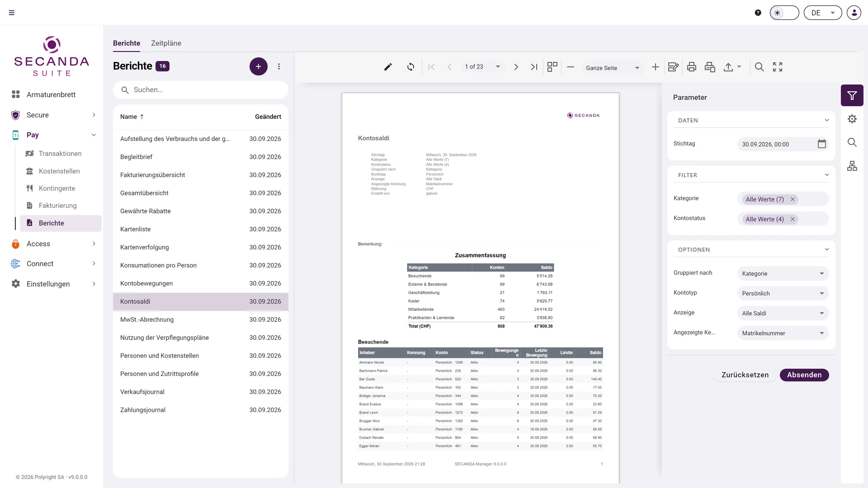Switch to the Zeitpläne tab
The image size is (868, 488).
(x=166, y=43)
